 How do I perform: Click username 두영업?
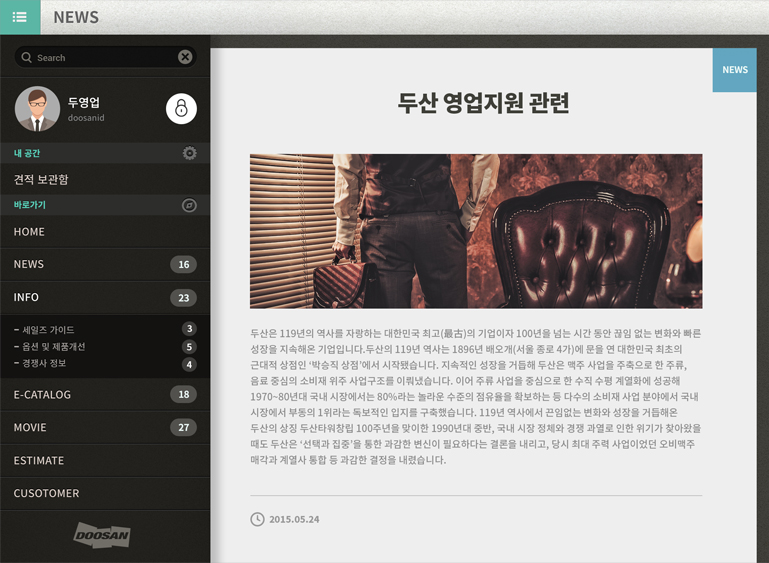coord(84,102)
